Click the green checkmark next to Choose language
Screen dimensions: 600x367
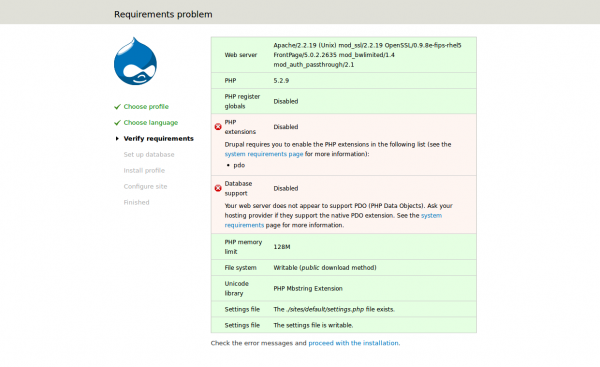[x=117, y=123]
